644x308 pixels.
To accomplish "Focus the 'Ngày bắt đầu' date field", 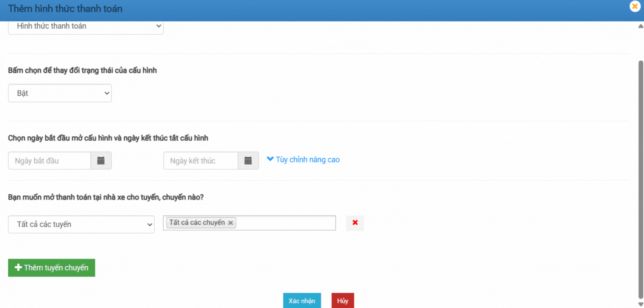I will coord(49,161).
